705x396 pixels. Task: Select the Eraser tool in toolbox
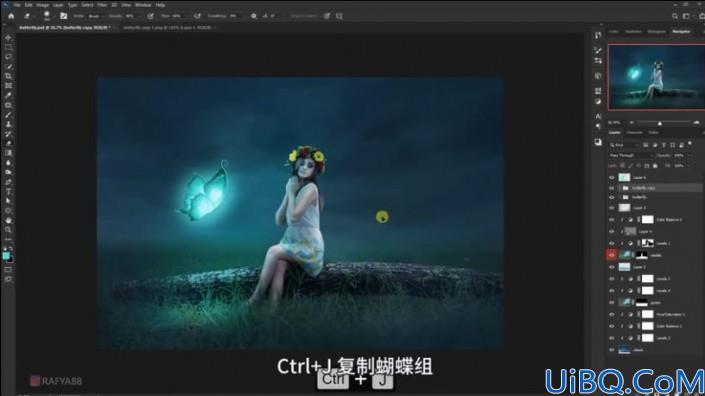point(8,143)
